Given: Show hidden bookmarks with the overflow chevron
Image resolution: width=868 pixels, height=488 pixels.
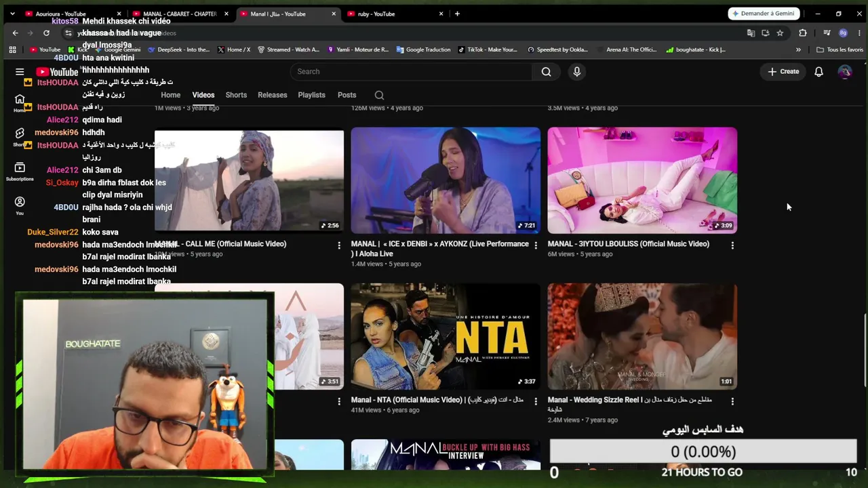Looking at the screenshot, I should coord(798,49).
